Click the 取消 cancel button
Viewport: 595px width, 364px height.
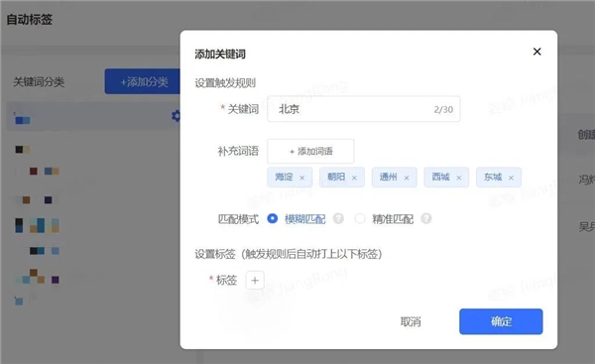coord(411,322)
